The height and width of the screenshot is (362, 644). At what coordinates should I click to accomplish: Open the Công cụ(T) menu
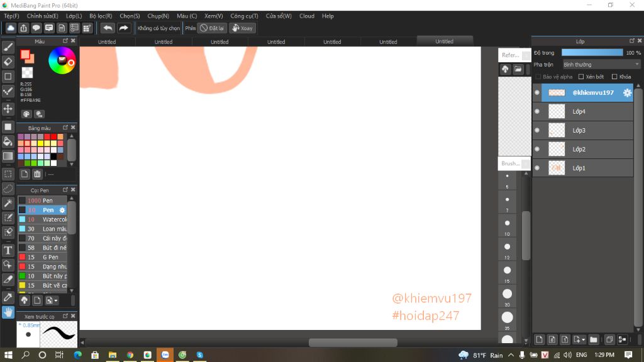coord(244,16)
